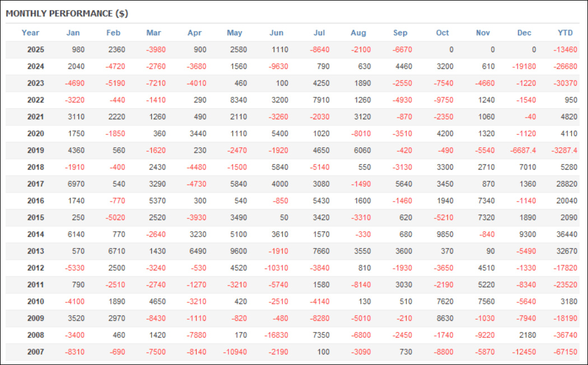Click the Monthly Performance ($) heading
The image size is (588, 365).
[x=67, y=13]
